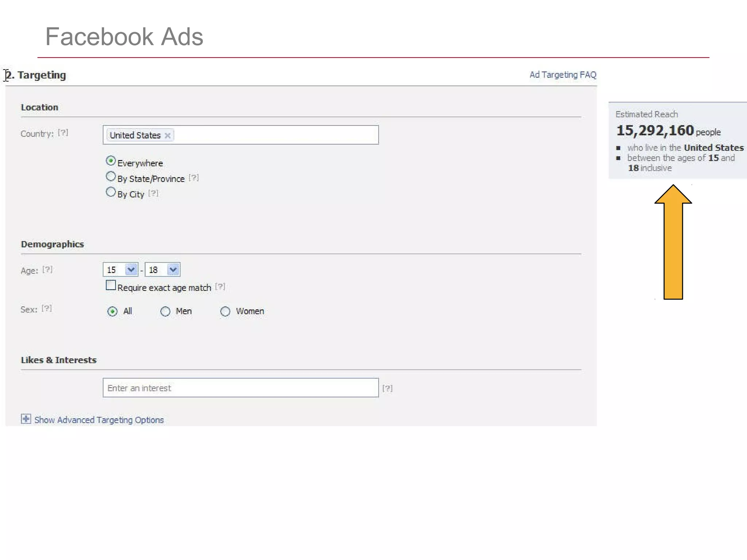Open the Ad Targeting FAQ link
747x560 pixels.
pos(563,75)
